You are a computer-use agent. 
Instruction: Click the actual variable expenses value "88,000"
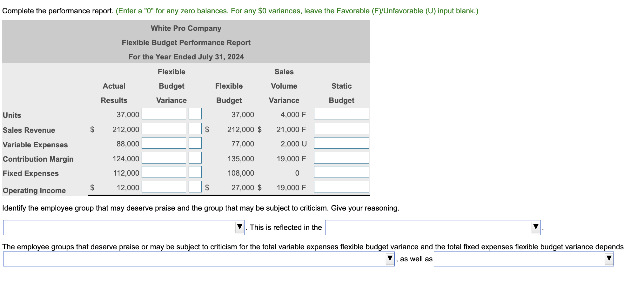tap(128, 144)
